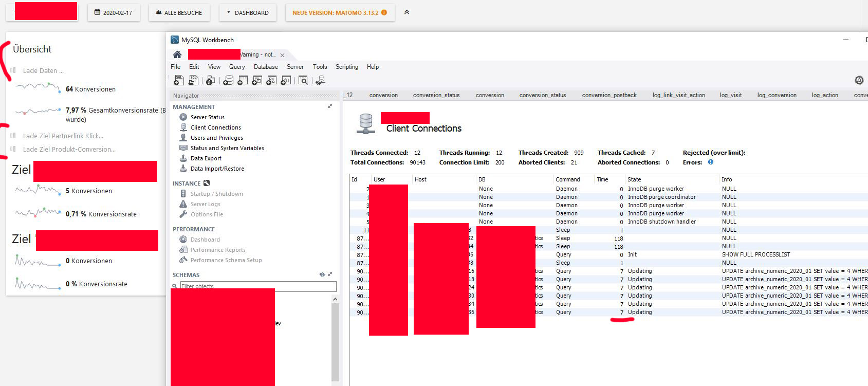Viewport: 868px width, 386px height.
Task: Switch to the log_visit tab
Action: [731, 95]
